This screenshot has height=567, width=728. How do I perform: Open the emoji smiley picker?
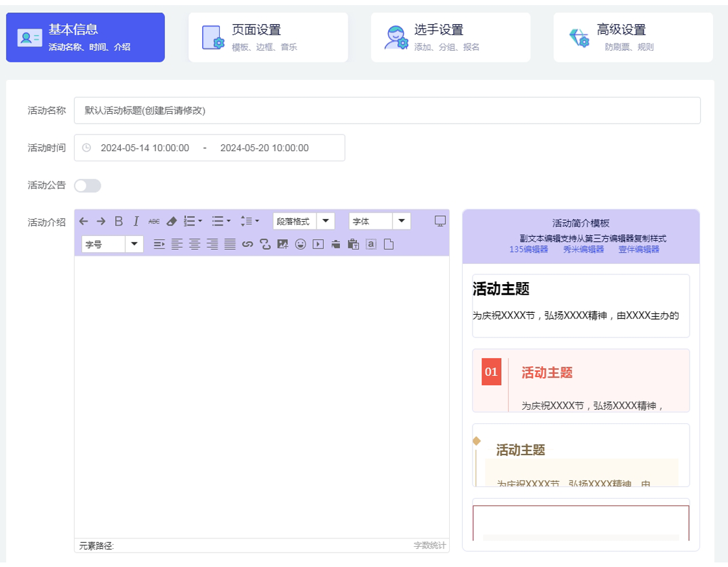coord(300,244)
